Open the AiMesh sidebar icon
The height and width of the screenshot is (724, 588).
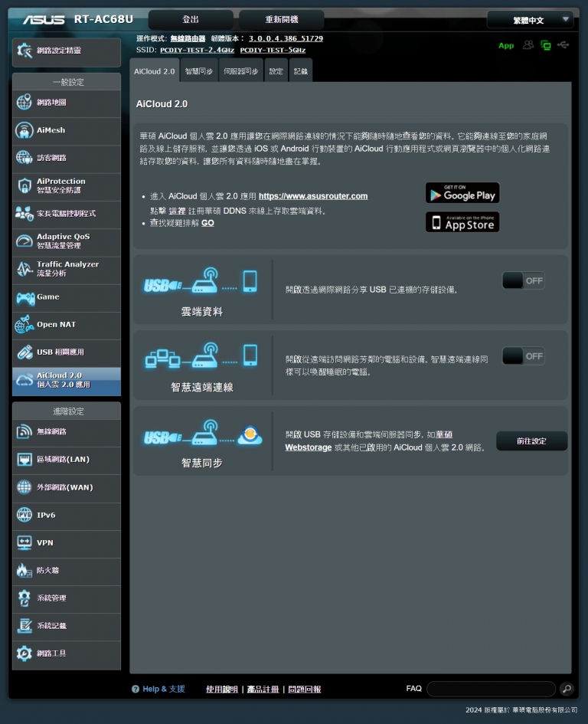coord(24,129)
